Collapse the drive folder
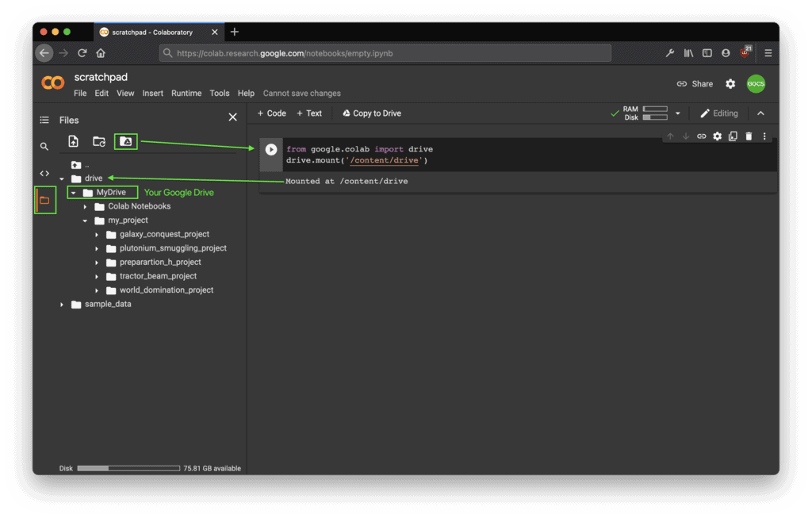 click(62, 178)
